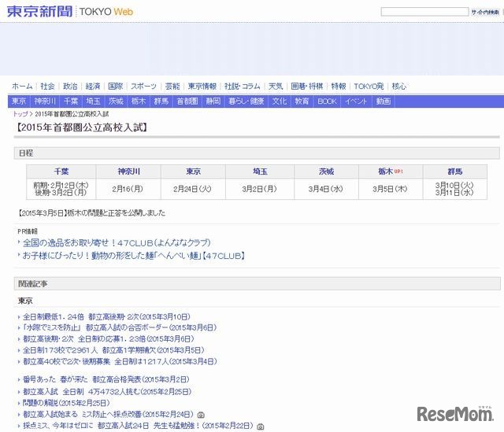
Task: Open the TOKYO発 section
Action: click(x=369, y=86)
